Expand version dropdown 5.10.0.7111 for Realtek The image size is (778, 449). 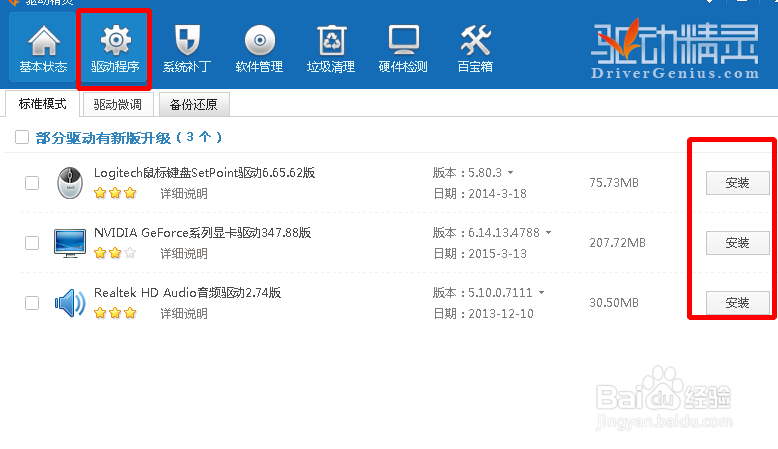tap(541, 293)
